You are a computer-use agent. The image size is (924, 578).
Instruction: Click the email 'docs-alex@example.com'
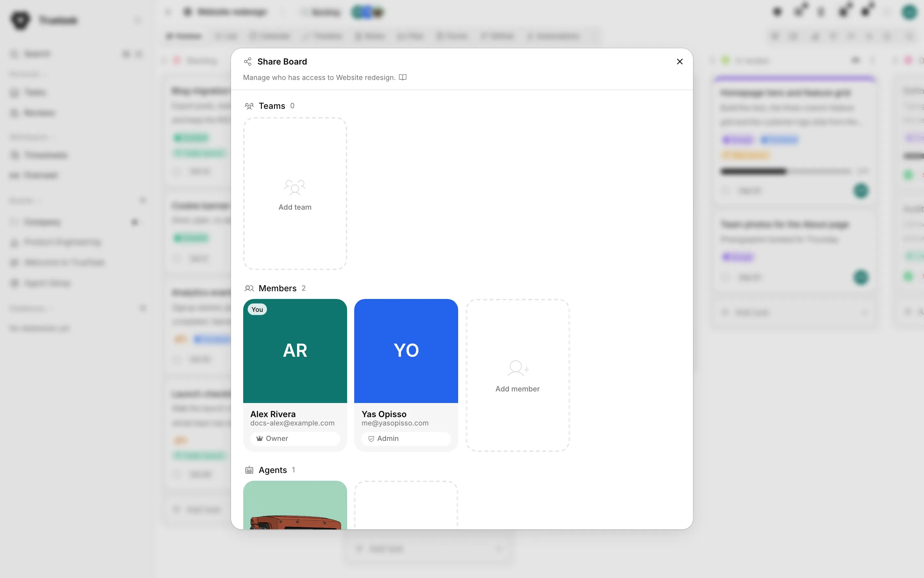[x=292, y=423]
